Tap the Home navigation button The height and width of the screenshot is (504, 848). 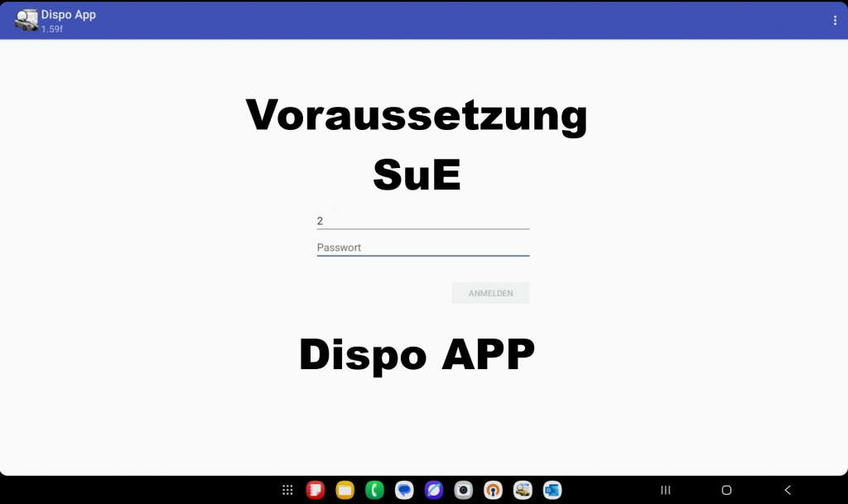(x=726, y=490)
